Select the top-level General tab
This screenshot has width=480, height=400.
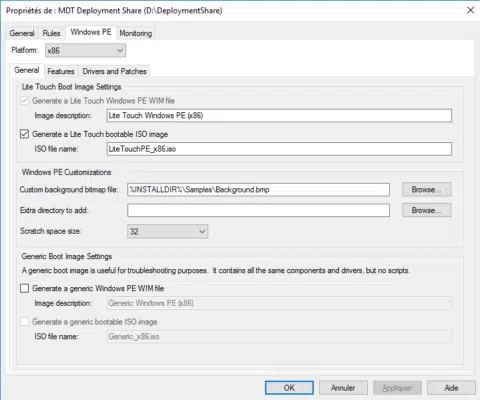(x=22, y=33)
